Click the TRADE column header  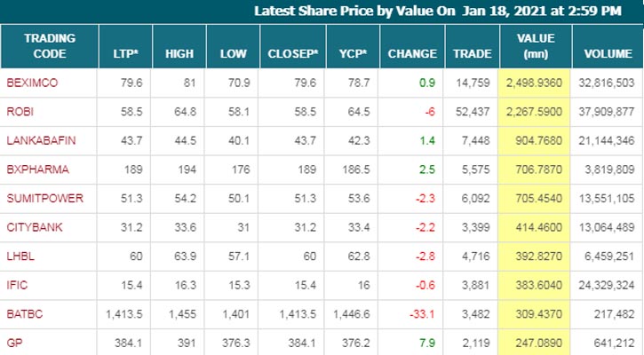472,53
